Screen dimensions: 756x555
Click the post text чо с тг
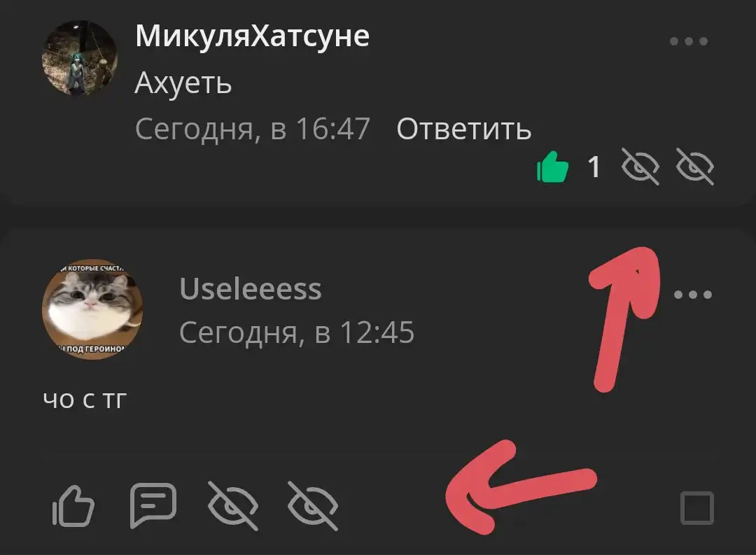click(x=85, y=400)
